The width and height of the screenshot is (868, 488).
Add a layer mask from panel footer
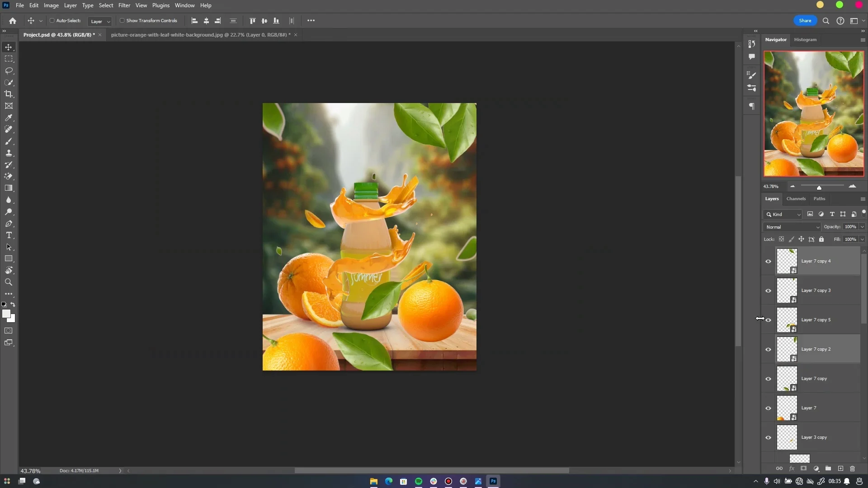coord(804,469)
